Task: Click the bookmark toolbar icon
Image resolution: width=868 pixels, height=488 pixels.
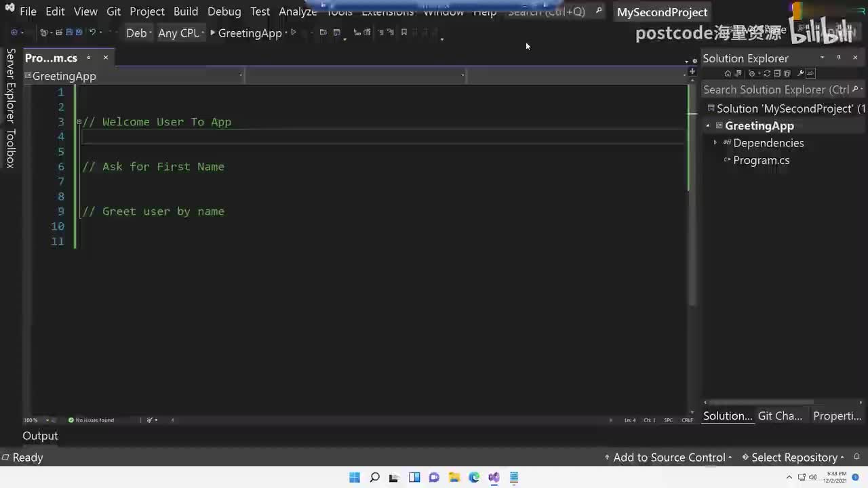Action: 404,33
